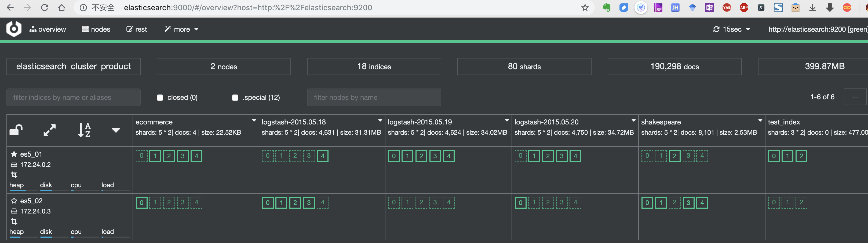This screenshot has width=868, height=243.
Task: Select test_index shard 0 on es5_01
Action: point(774,156)
